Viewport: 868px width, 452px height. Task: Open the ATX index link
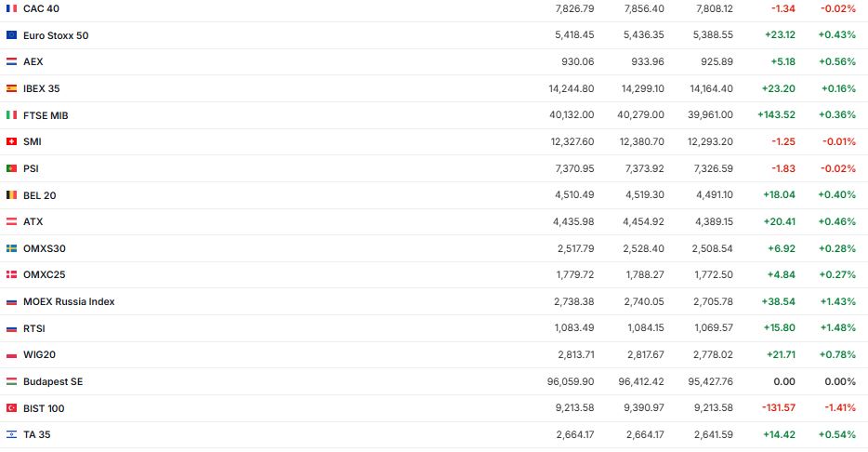tap(33, 221)
